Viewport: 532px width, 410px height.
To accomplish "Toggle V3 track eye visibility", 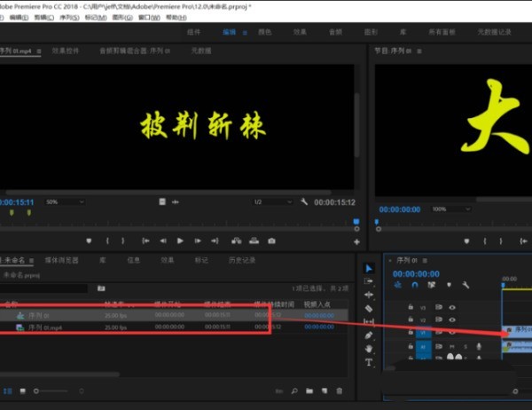I will point(452,307).
